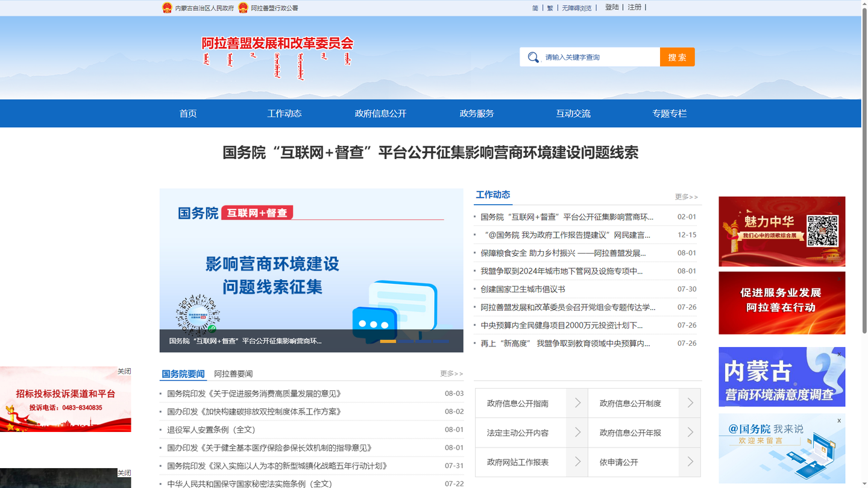Open the 互联网+督查 carousel banner image
868x488 pixels.
(312, 271)
